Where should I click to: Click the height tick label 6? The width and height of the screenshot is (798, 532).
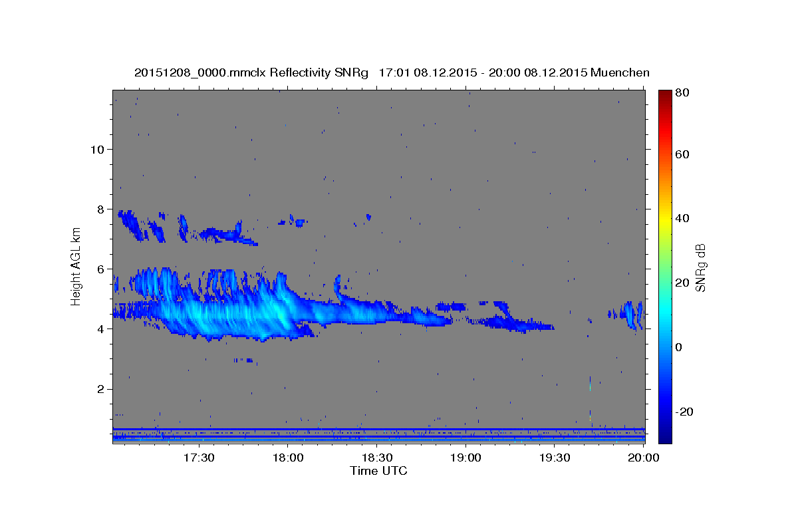tap(101, 269)
